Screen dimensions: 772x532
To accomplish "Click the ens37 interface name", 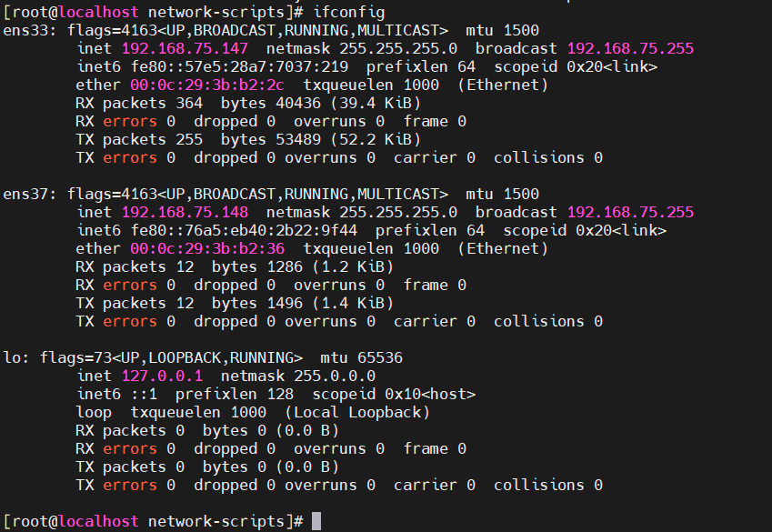I will (x=25, y=194).
